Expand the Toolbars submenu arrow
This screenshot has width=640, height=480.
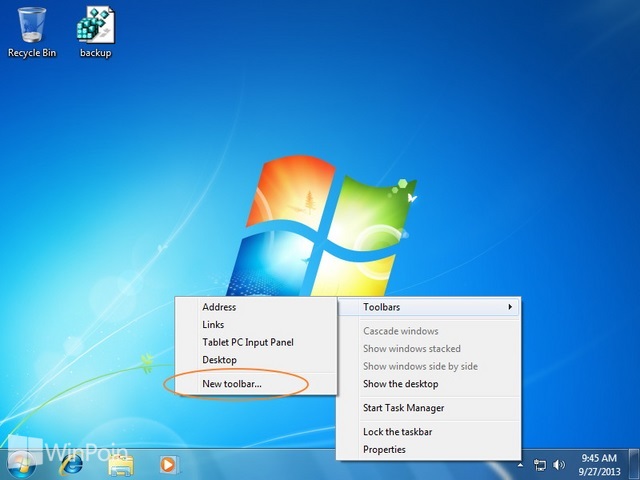[x=510, y=307]
